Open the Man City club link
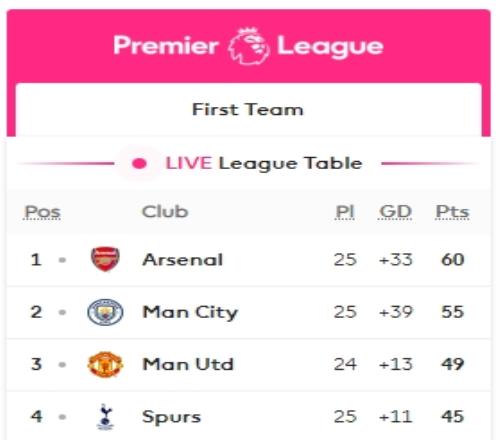 tap(190, 312)
